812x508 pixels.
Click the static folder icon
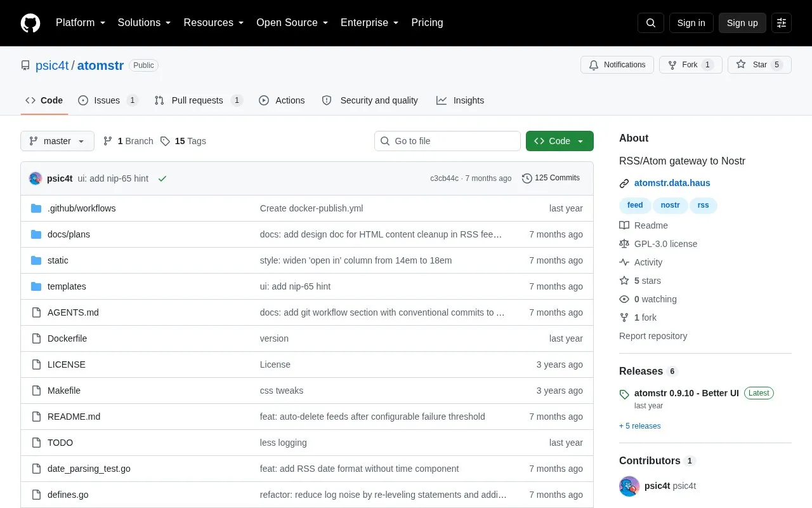click(36, 260)
